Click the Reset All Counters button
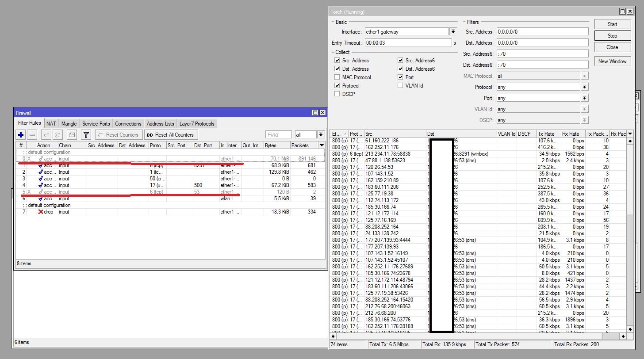The height and width of the screenshot is (359, 644). click(x=170, y=135)
